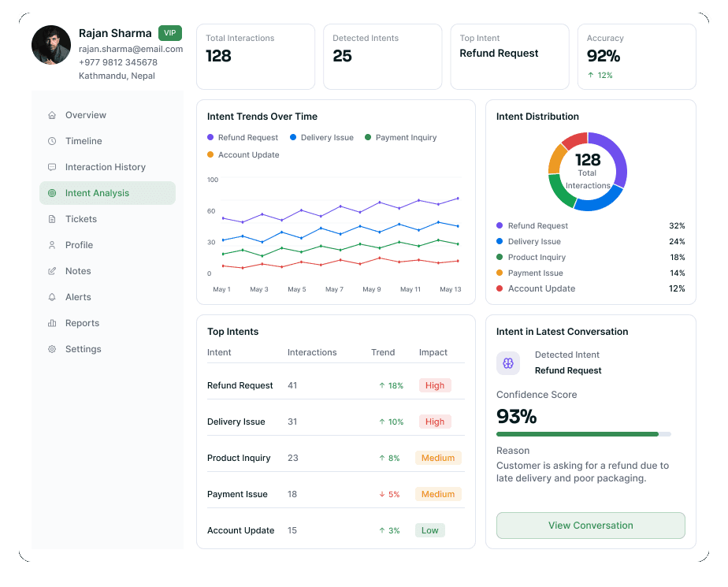Click the confidence score progress bar
Image resolution: width=728 pixels, height=587 pixels.
[584, 434]
